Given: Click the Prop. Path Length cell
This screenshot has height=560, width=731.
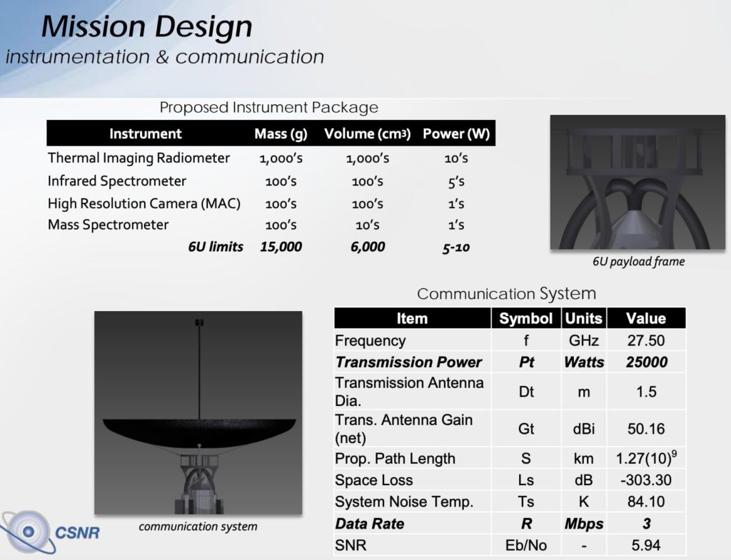Looking at the screenshot, I should click(x=390, y=459).
